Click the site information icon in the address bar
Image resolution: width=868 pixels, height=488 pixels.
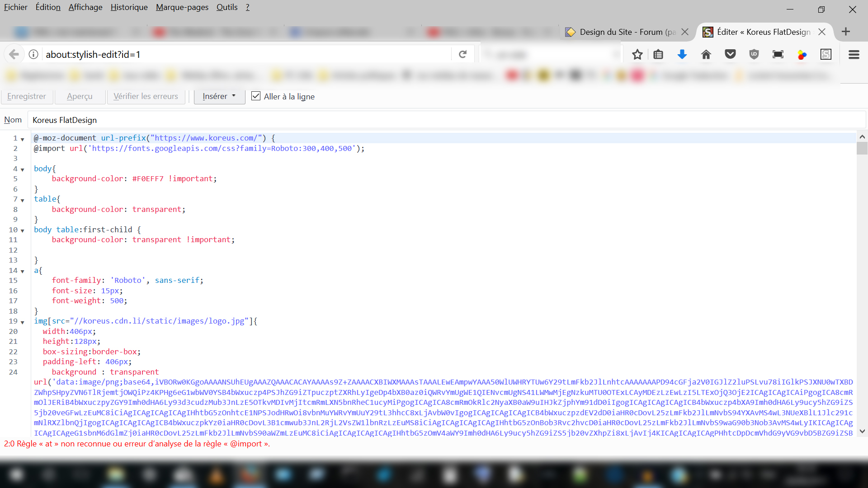pos(33,55)
